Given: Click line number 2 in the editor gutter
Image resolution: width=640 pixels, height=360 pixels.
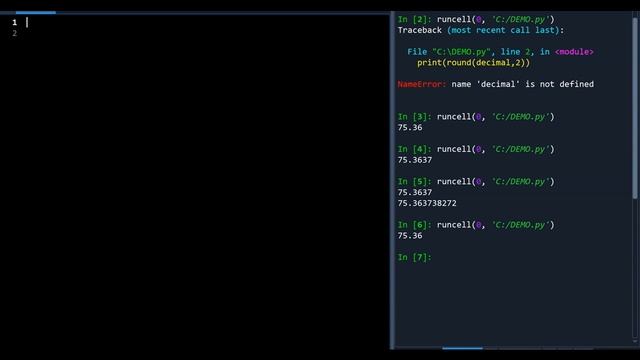Looking at the screenshot, I should click(x=15, y=33).
